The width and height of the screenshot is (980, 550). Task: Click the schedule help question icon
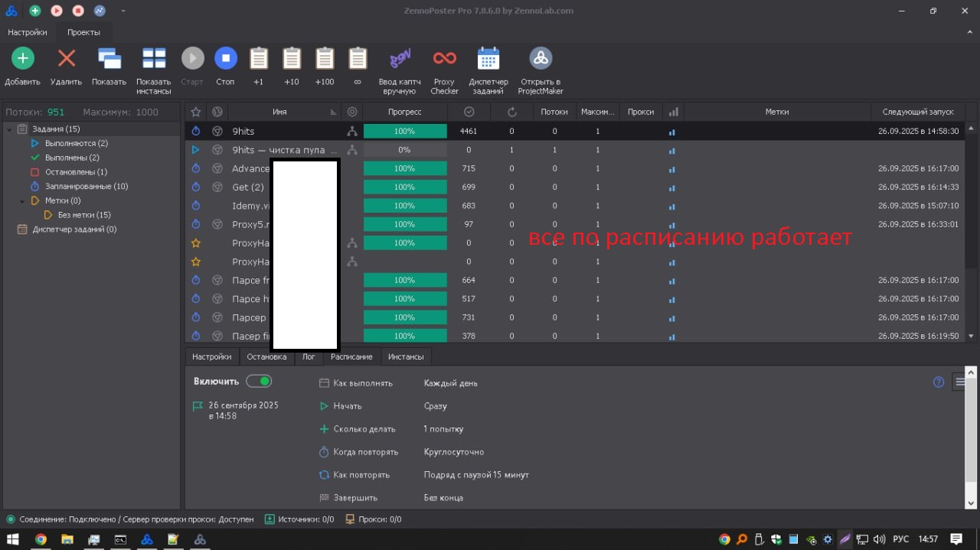coord(939,382)
